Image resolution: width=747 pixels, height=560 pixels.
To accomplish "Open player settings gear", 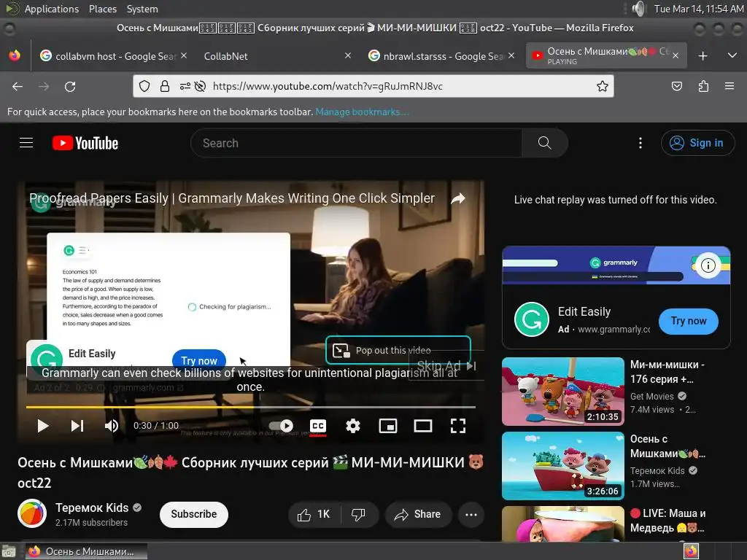I will [352, 426].
